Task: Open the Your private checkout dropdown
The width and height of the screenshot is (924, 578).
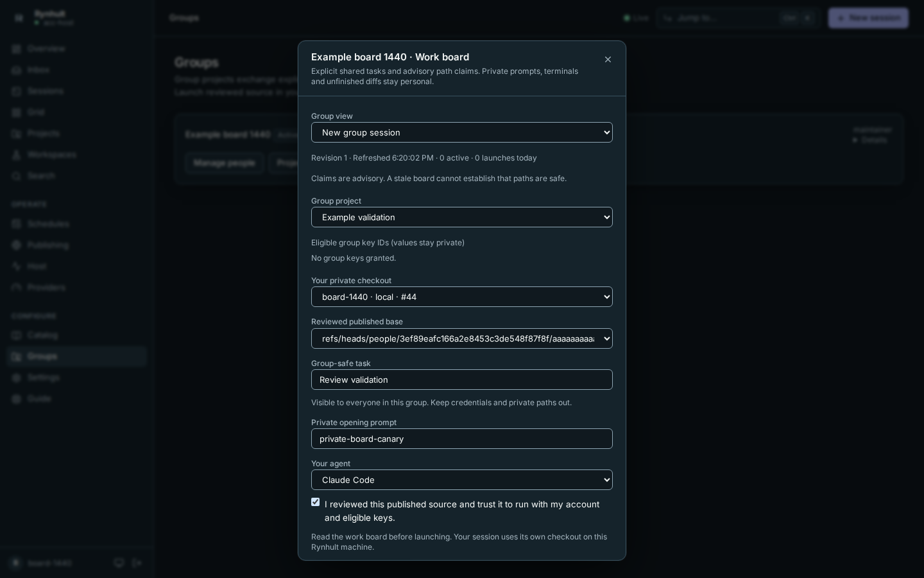Action: 462,297
